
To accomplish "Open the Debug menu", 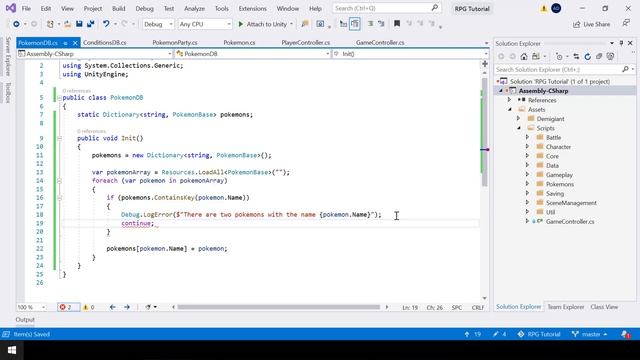I will [144, 9].
